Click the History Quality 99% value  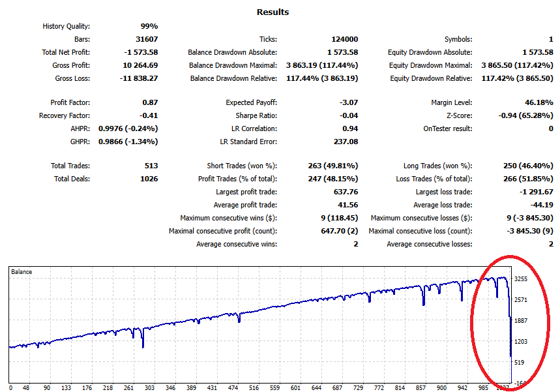148,26
